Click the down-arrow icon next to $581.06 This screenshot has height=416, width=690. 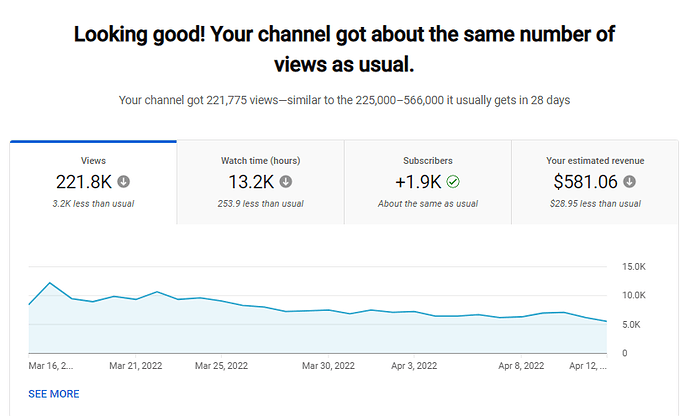point(630,182)
